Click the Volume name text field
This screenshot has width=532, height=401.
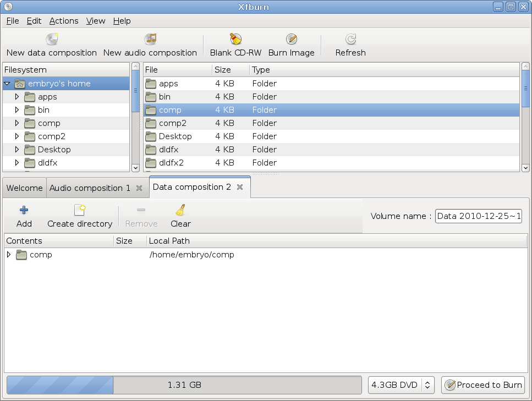479,216
